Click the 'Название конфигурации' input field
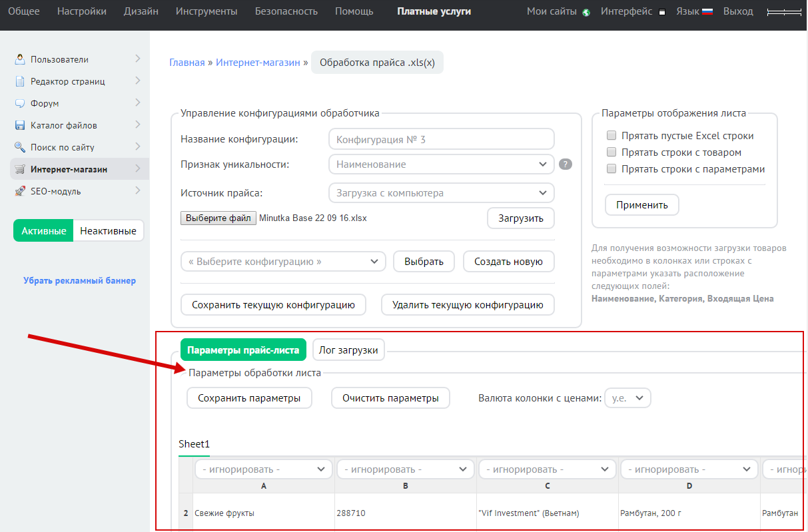 pos(441,139)
